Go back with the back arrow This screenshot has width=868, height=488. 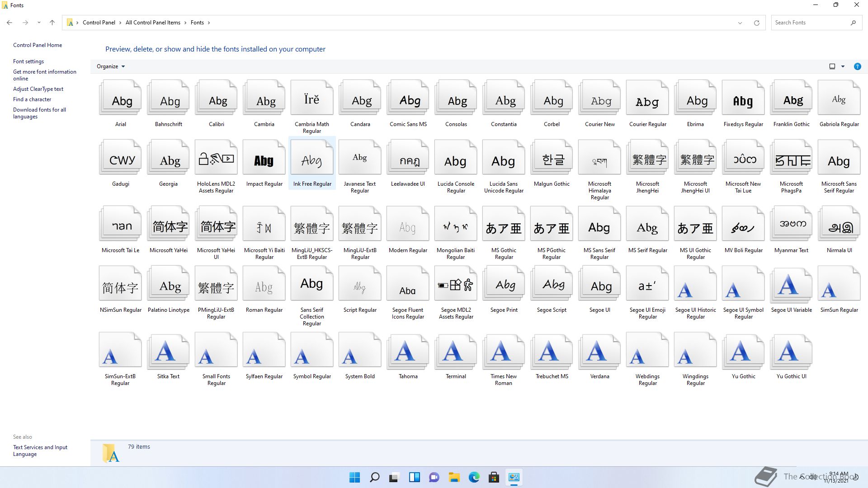click(9, 23)
